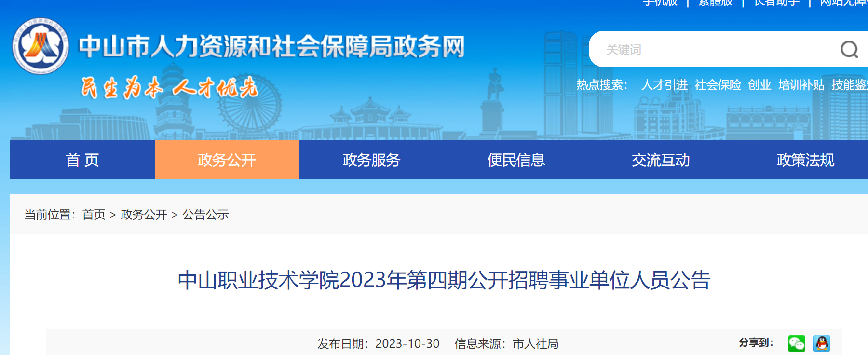The height and width of the screenshot is (355, 868).
Task: Open the 社会保险 hot search link
Action: pos(718,85)
